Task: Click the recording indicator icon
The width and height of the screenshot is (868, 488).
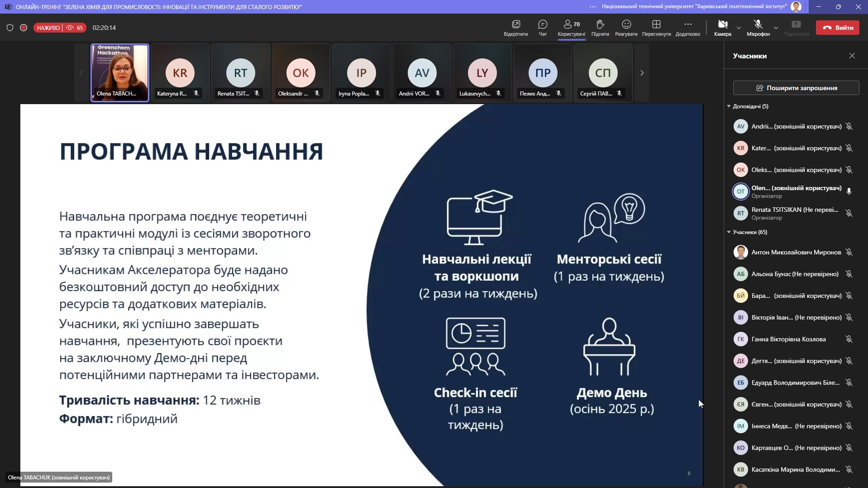Action: click(24, 28)
